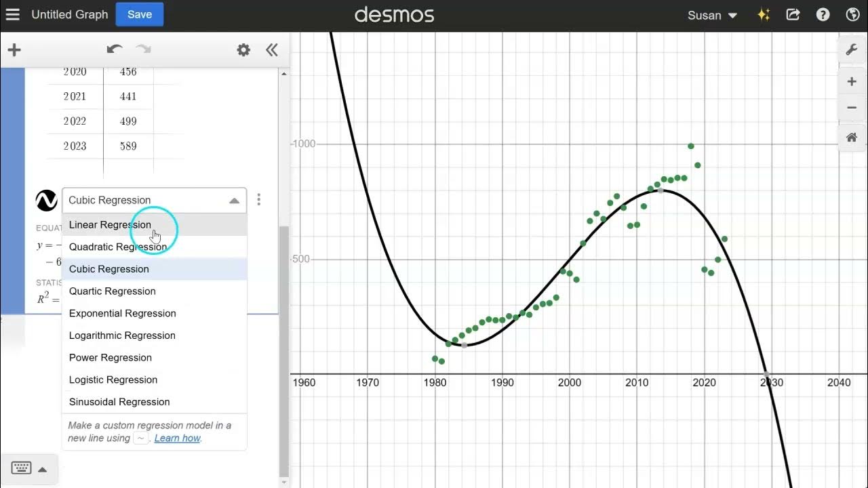Choose the Quartic Regression option
The height and width of the screenshot is (488, 868).
(x=113, y=291)
